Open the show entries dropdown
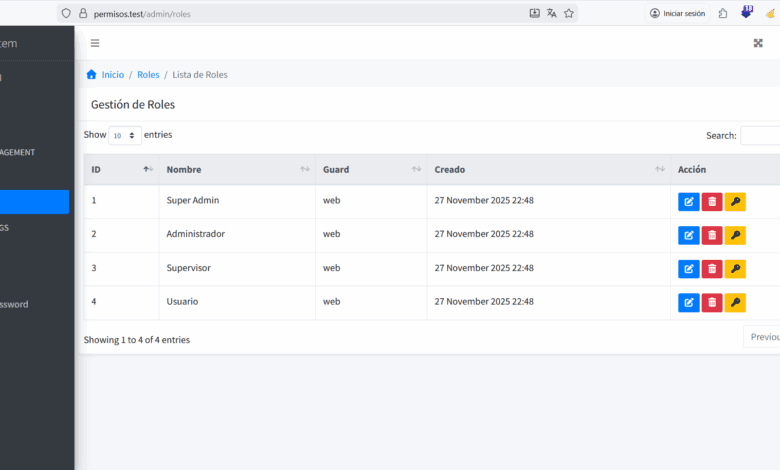 tap(125, 135)
